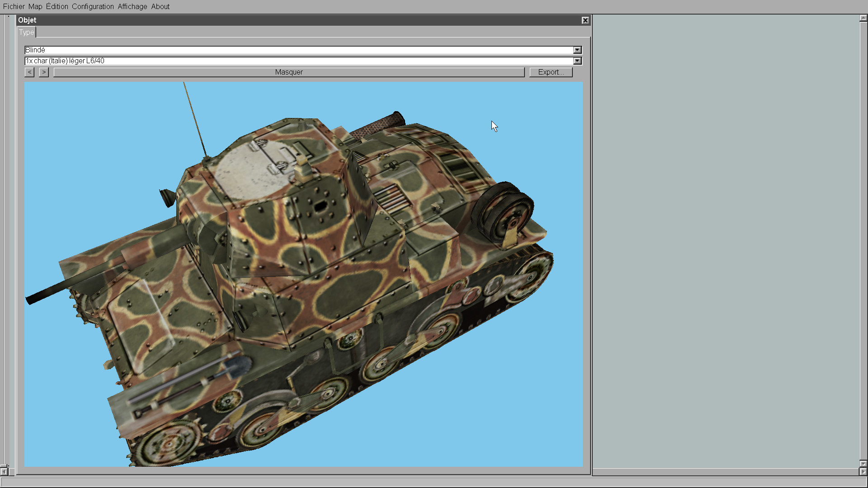Go to previous object with < button
The width and height of the screenshot is (868, 488).
click(x=29, y=72)
